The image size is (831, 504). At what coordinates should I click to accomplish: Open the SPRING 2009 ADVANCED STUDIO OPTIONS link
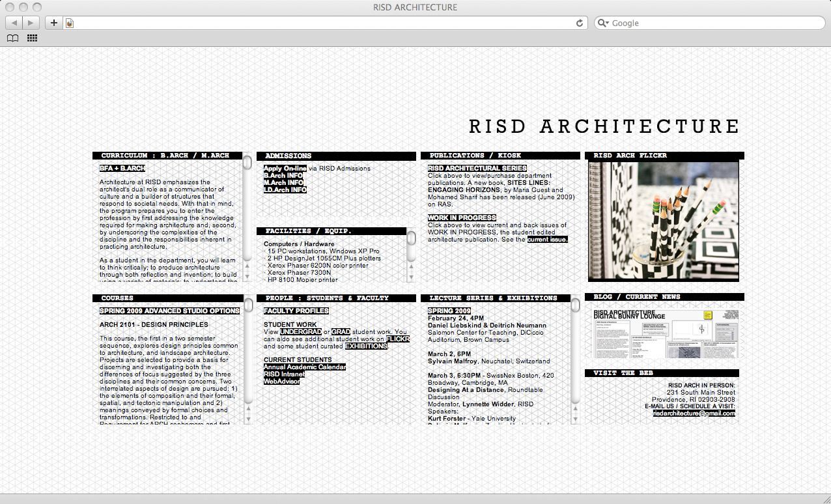click(x=169, y=311)
